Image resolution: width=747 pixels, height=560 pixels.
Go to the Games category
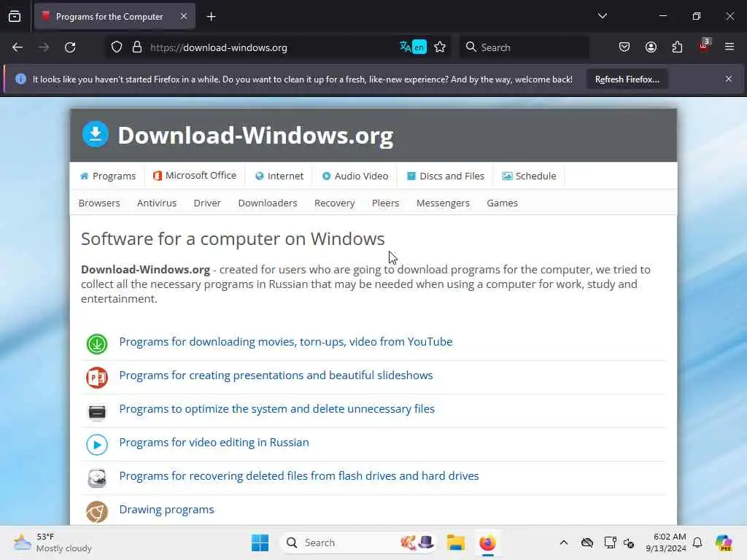502,203
